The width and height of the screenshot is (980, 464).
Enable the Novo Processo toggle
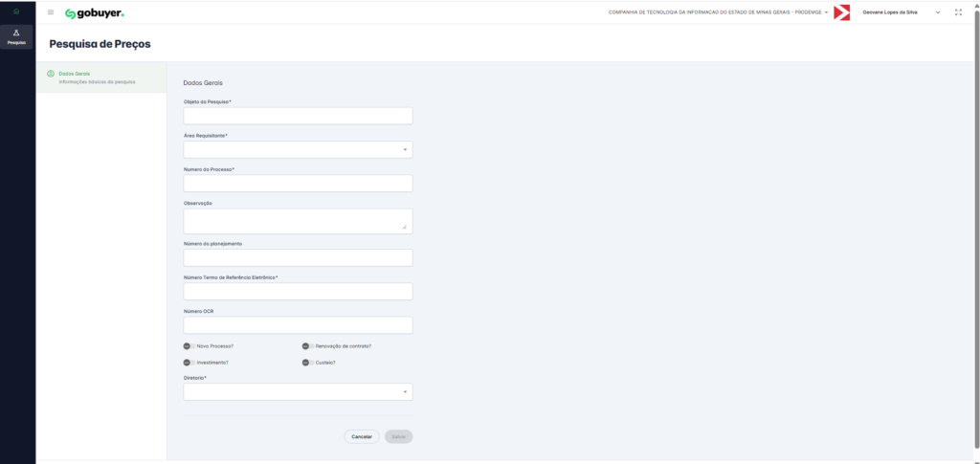(189, 345)
